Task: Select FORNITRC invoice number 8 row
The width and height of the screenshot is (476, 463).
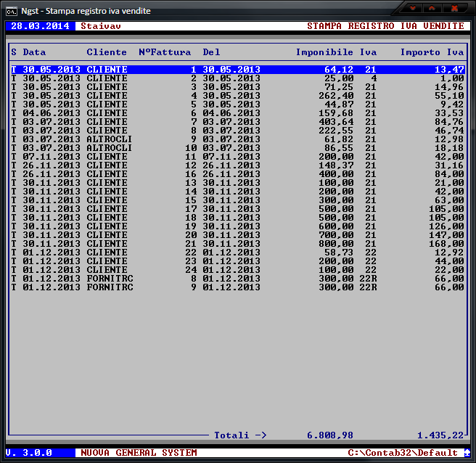Action: coord(237,279)
